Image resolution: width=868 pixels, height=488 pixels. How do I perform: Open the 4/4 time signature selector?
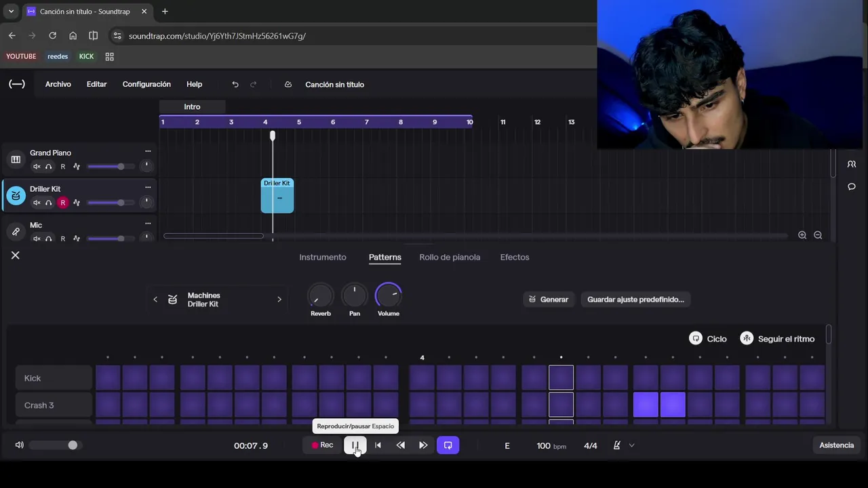pos(591,445)
